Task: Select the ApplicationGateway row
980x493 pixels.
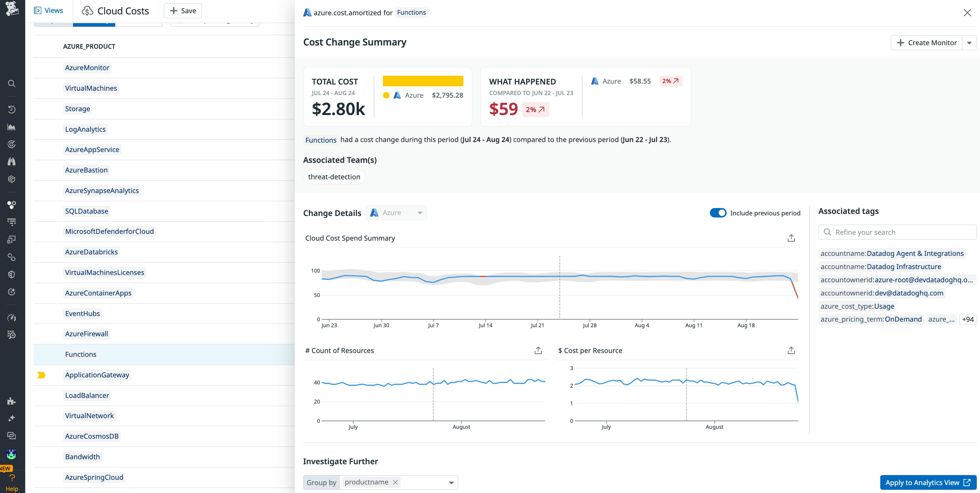Action: [97, 375]
